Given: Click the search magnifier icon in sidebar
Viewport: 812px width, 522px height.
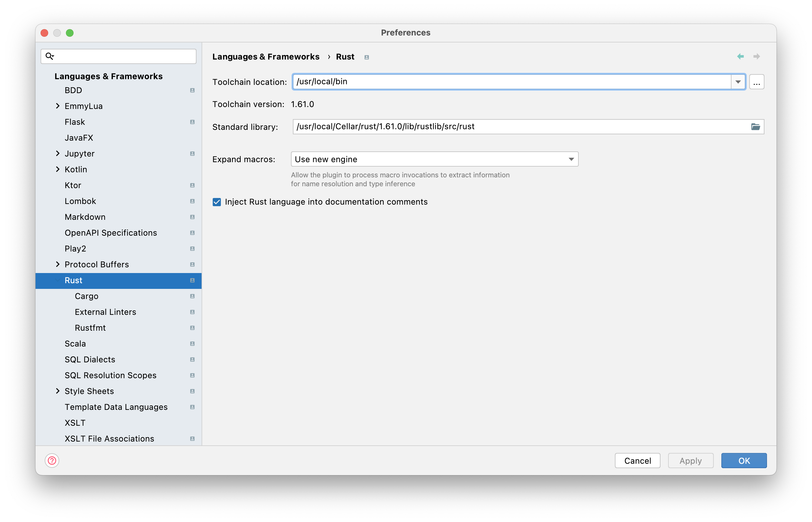Looking at the screenshot, I should [x=49, y=56].
